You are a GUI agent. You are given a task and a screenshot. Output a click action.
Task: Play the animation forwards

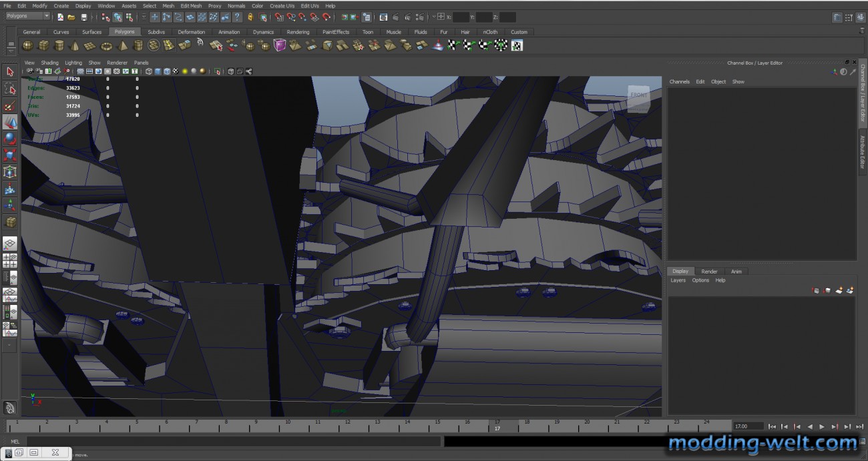(x=822, y=426)
